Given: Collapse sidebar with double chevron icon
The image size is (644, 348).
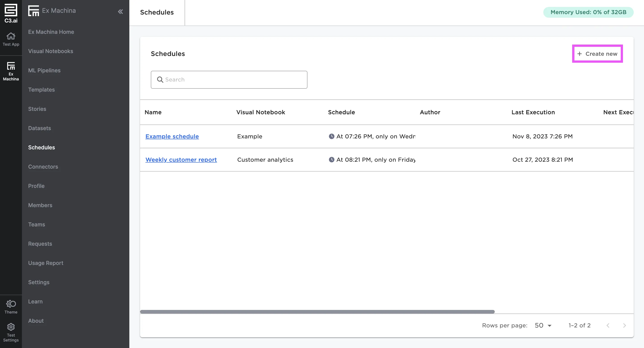Looking at the screenshot, I should [120, 11].
